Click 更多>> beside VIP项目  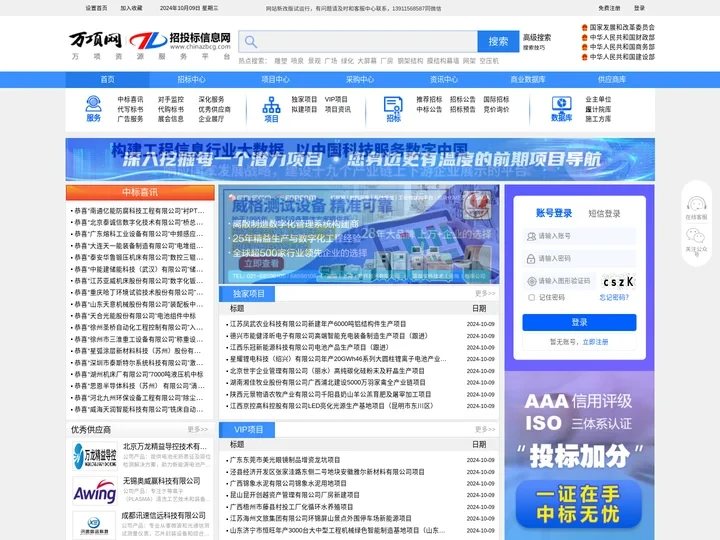coord(485,429)
